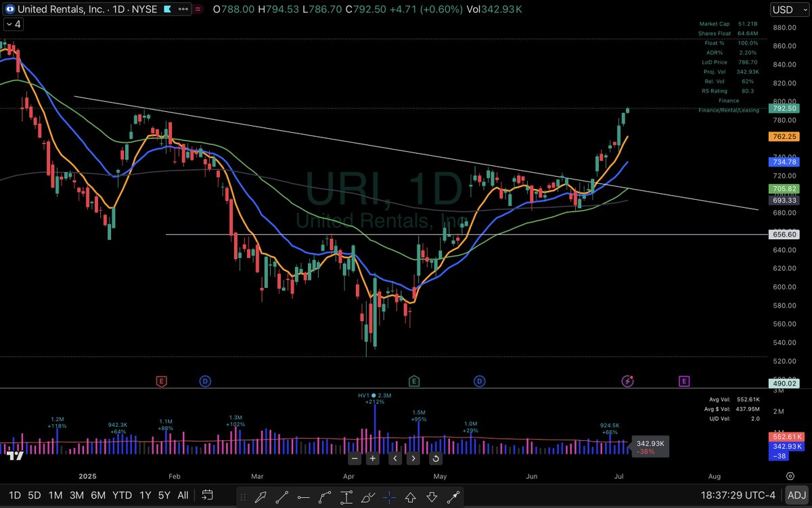Zoom out with the minus button
This screenshot has width=812, height=508.
pyautogui.click(x=354, y=459)
